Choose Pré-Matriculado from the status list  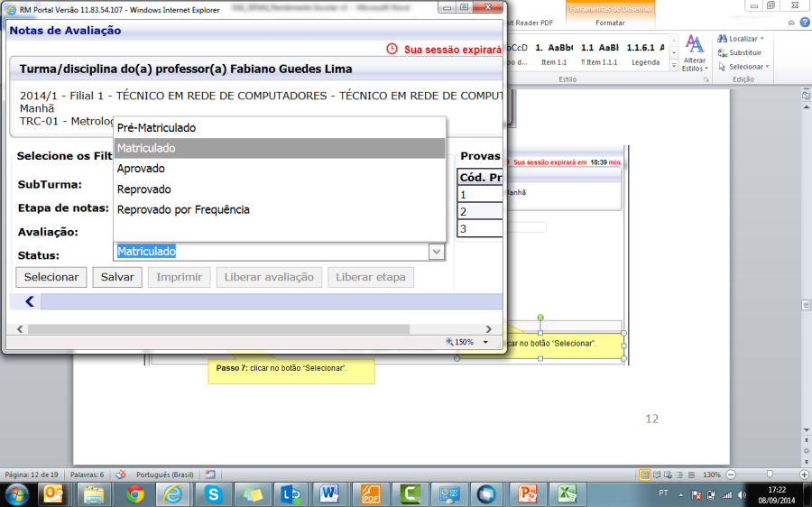click(x=280, y=127)
